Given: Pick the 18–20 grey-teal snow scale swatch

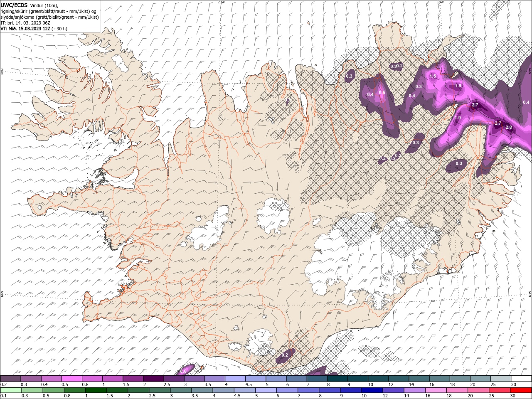Looking at the screenshot, I should [x=460, y=379].
